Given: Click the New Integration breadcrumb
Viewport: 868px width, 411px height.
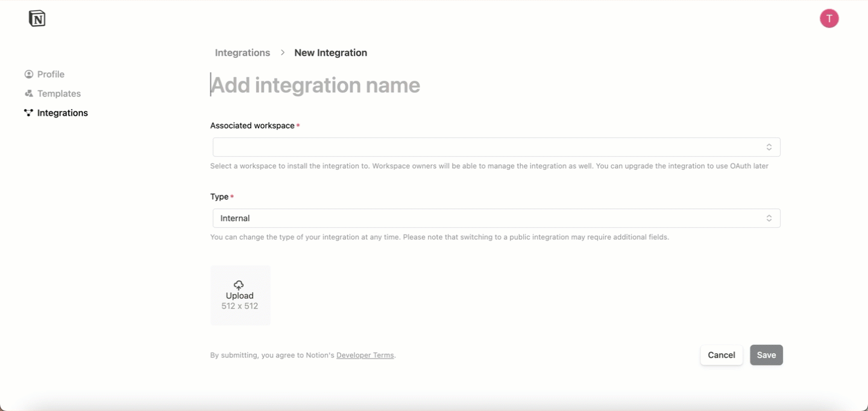Looking at the screenshot, I should (x=330, y=52).
